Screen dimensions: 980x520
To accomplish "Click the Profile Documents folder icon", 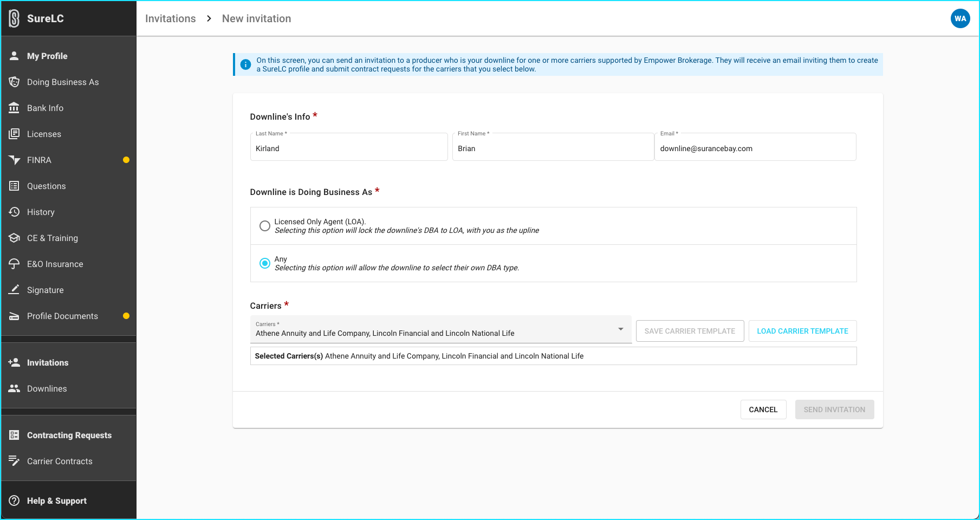I will [15, 316].
